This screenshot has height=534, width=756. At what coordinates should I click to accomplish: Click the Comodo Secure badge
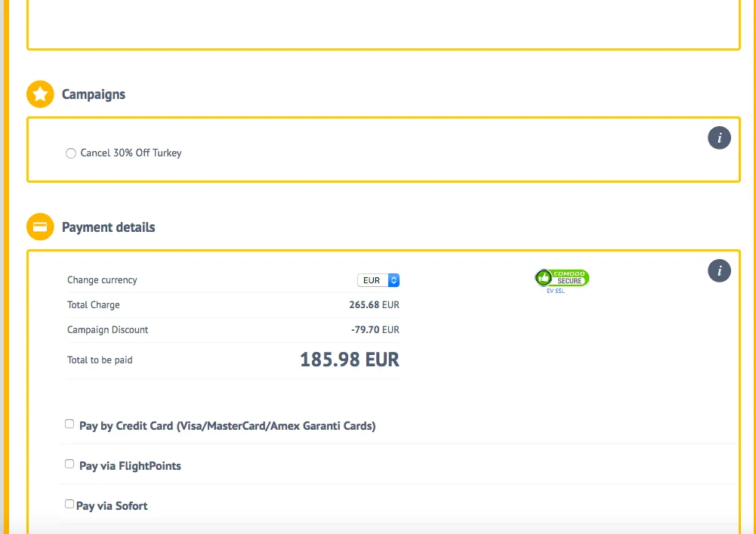coord(562,277)
